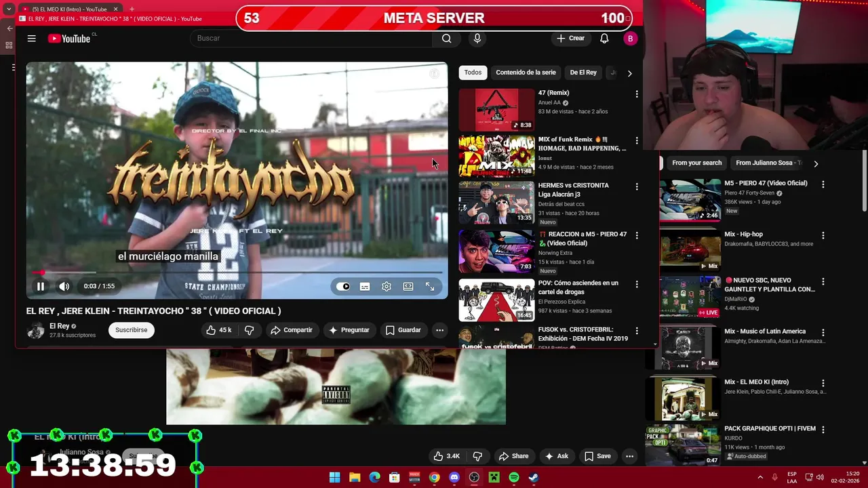Select 'From your search' chip in background window
The image size is (868, 488).
click(x=696, y=163)
